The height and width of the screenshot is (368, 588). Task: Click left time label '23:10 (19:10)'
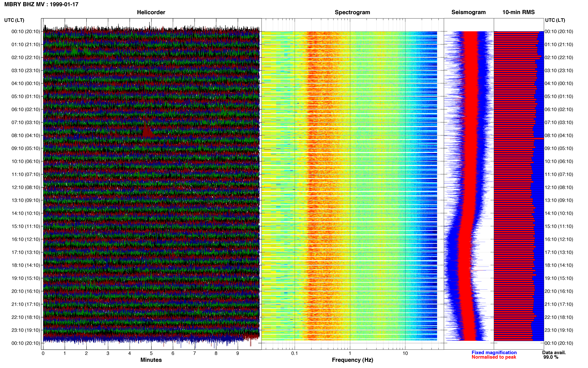[26, 330]
